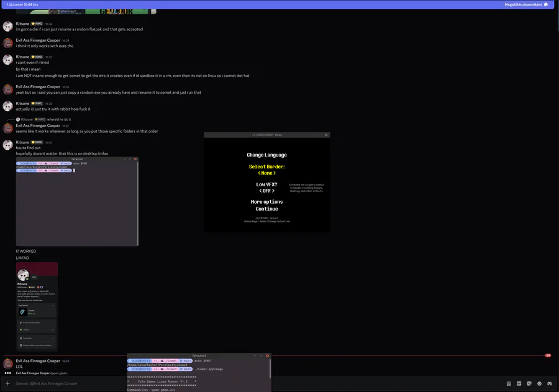The height and width of the screenshot is (392, 559).
Task: Click the settings gear in TS!UNDERSWAP title bar
Action: coord(326,135)
